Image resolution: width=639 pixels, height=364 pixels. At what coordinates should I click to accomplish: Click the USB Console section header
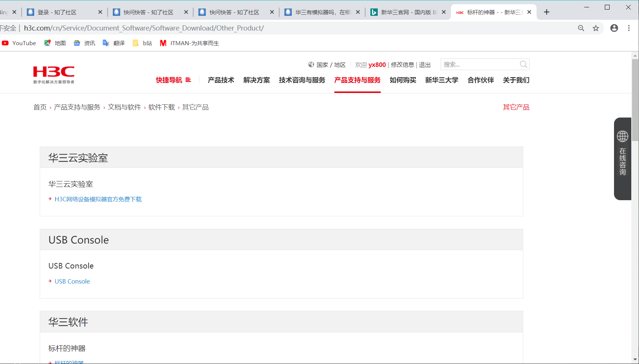tap(281, 240)
